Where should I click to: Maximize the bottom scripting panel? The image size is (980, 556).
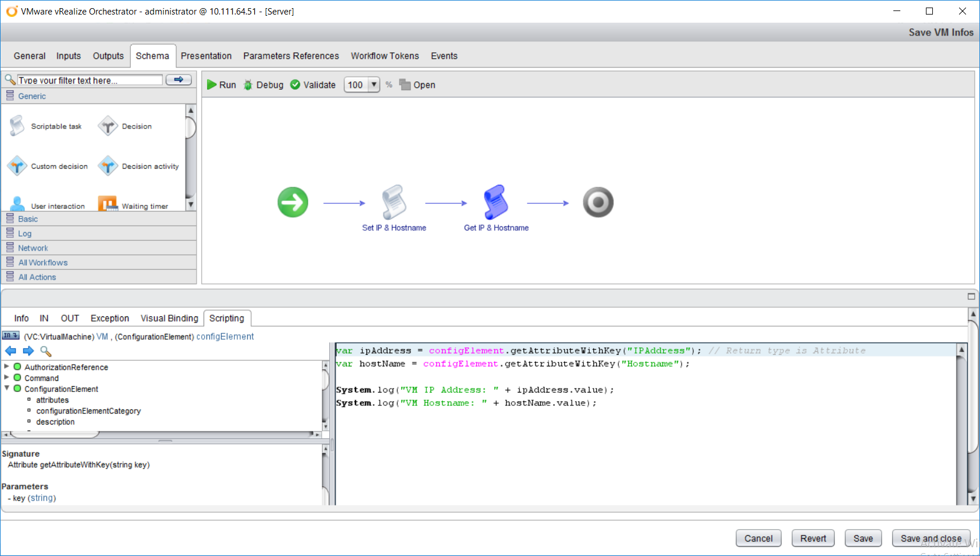(971, 297)
